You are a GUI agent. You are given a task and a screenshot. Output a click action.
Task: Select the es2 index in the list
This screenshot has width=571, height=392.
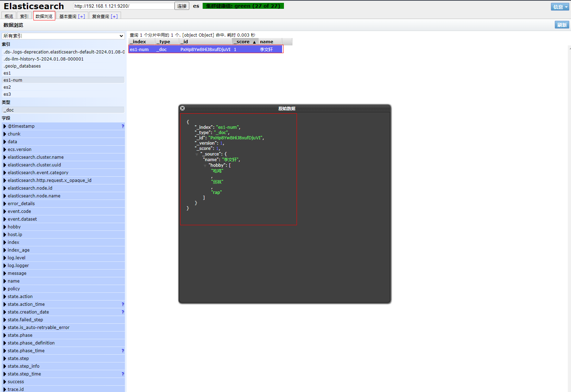pos(7,87)
